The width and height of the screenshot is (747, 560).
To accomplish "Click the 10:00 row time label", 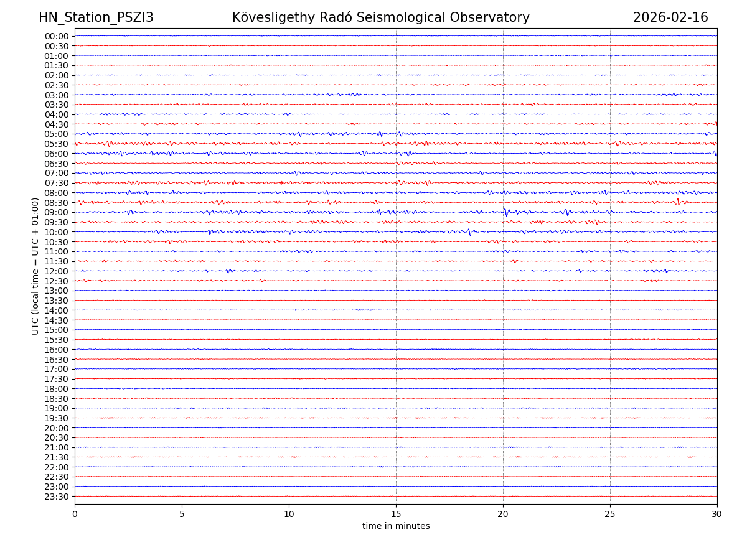I will 57,232.
